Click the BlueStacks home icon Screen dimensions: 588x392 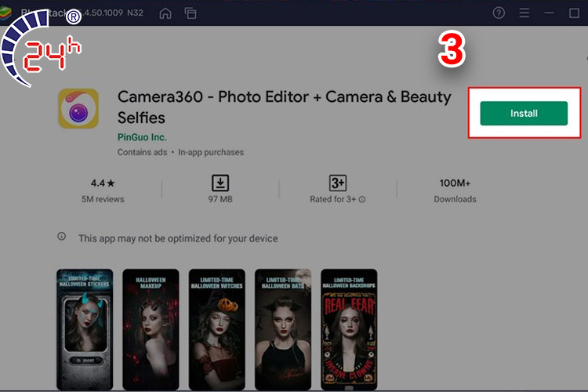coord(165,13)
